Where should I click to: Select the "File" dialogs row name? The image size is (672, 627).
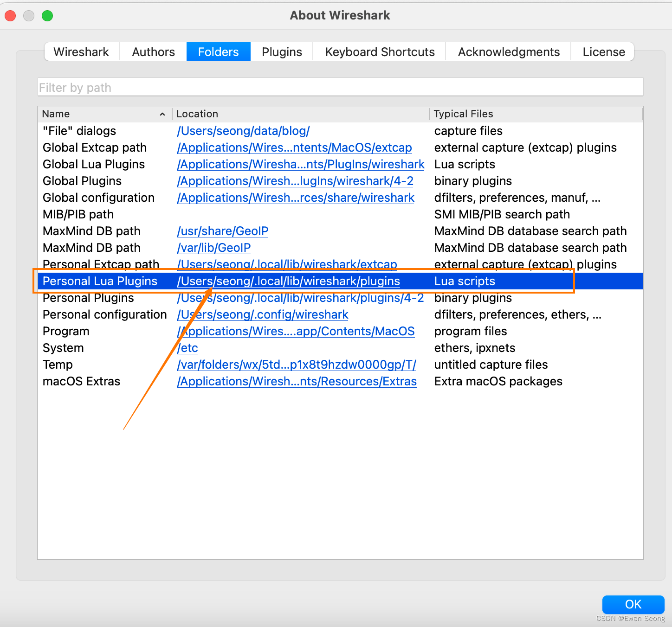[x=79, y=131]
